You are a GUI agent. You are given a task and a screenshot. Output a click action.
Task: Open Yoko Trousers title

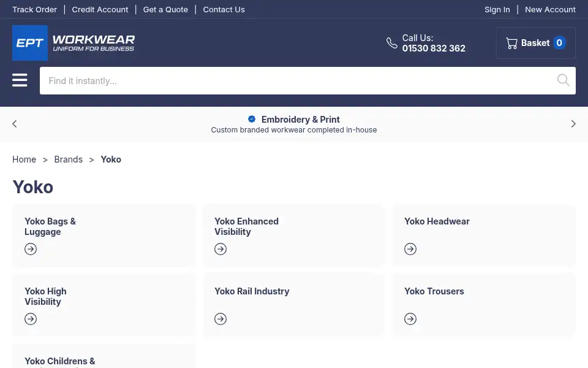(x=434, y=291)
